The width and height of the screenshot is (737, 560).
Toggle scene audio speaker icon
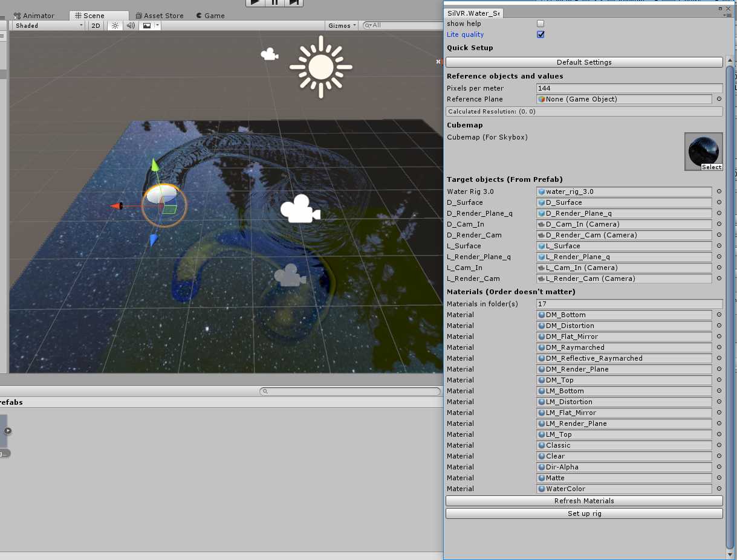click(131, 25)
